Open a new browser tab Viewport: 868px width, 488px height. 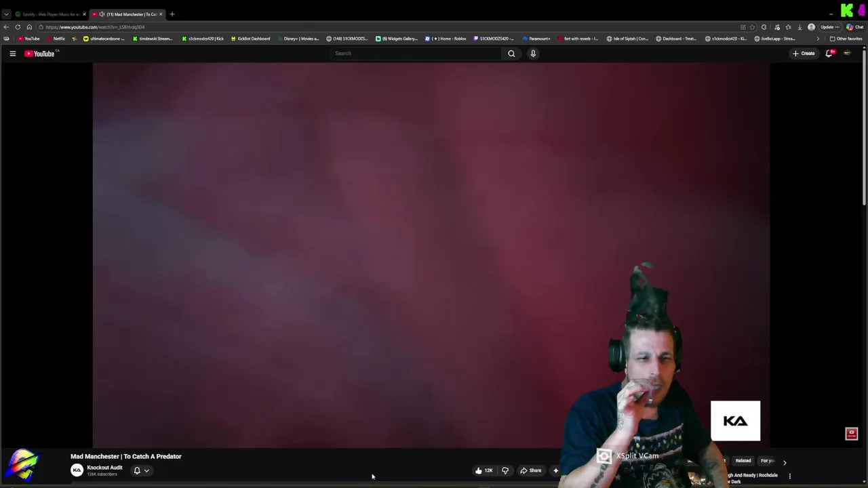click(x=172, y=14)
